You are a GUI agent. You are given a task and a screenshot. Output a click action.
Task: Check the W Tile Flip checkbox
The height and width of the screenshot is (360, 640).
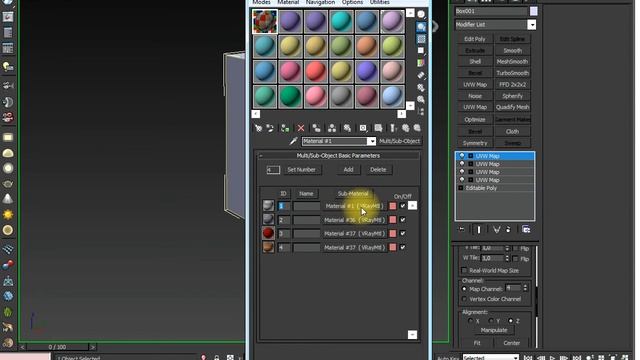pyautogui.click(x=516, y=258)
